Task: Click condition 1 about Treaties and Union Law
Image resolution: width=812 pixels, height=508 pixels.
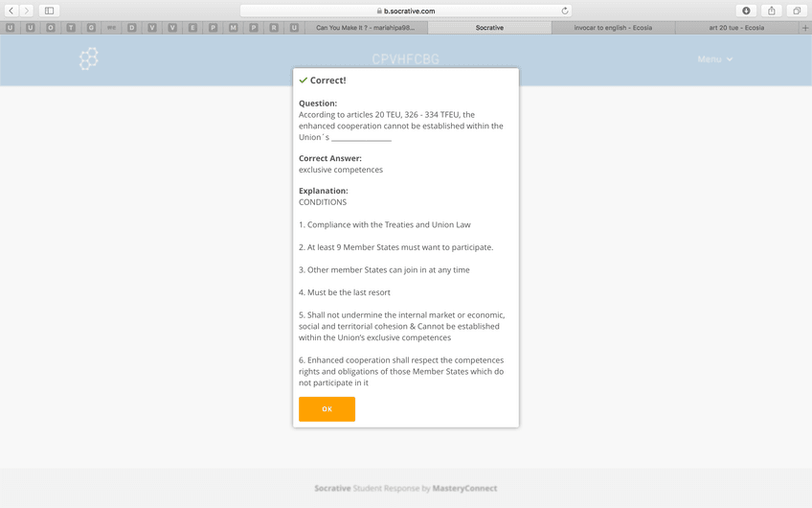Action: click(385, 224)
